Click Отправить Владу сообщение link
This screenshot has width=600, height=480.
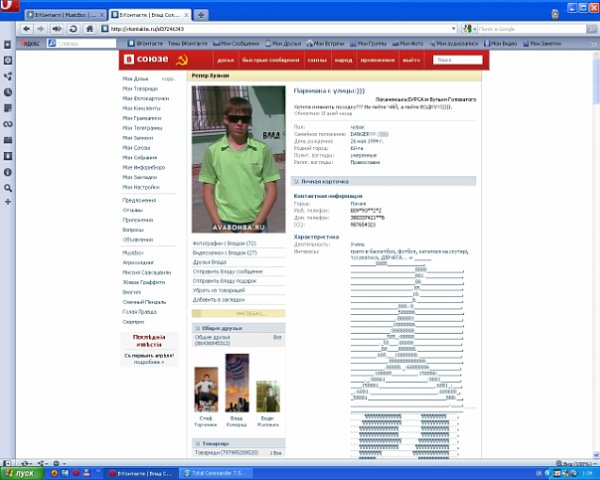(x=224, y=272)
